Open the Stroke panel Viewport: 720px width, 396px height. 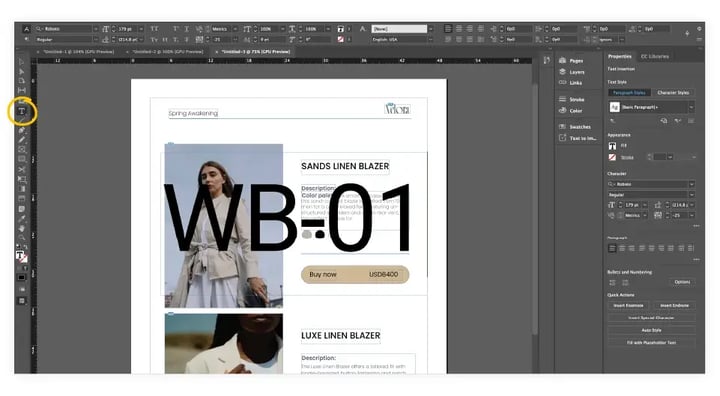click(x=572, y=99)
